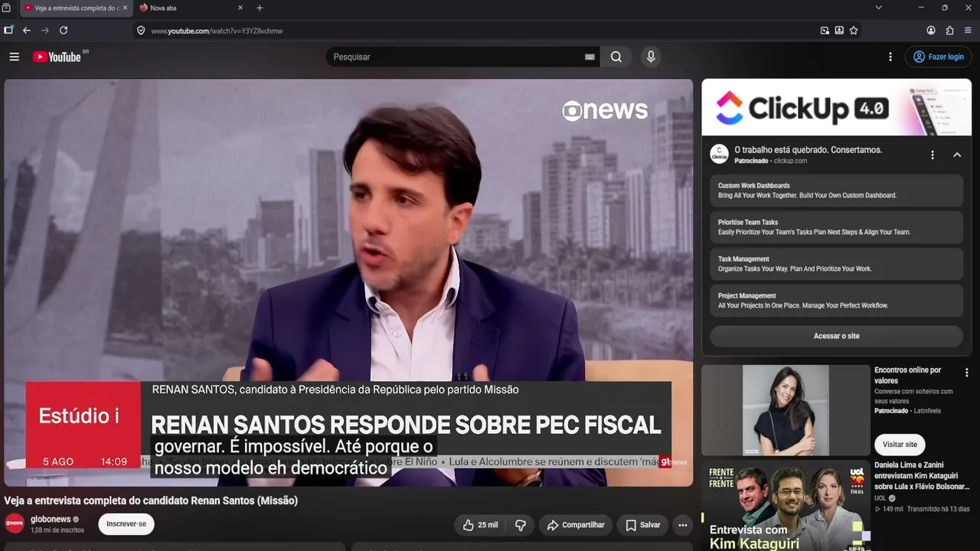Open the on-screen keyboard in search box
This screenshot has height=551, width=980.
coord(590,57)
